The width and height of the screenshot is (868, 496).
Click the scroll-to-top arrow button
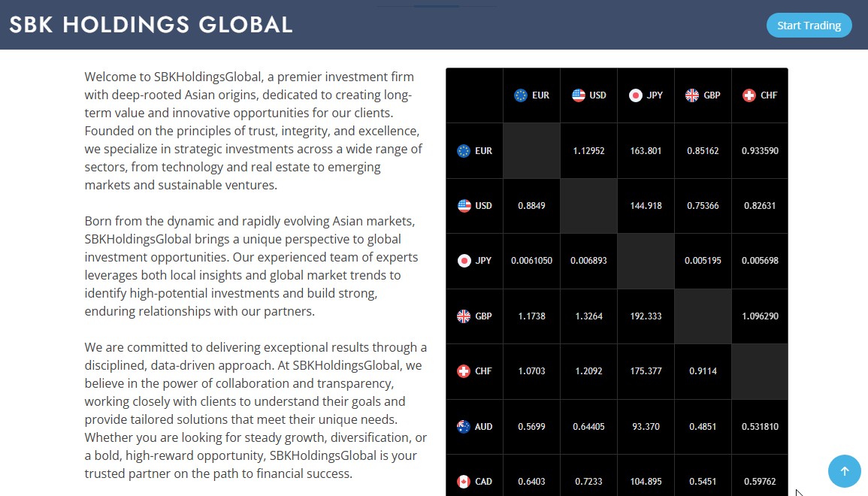[x=844, y=471]
